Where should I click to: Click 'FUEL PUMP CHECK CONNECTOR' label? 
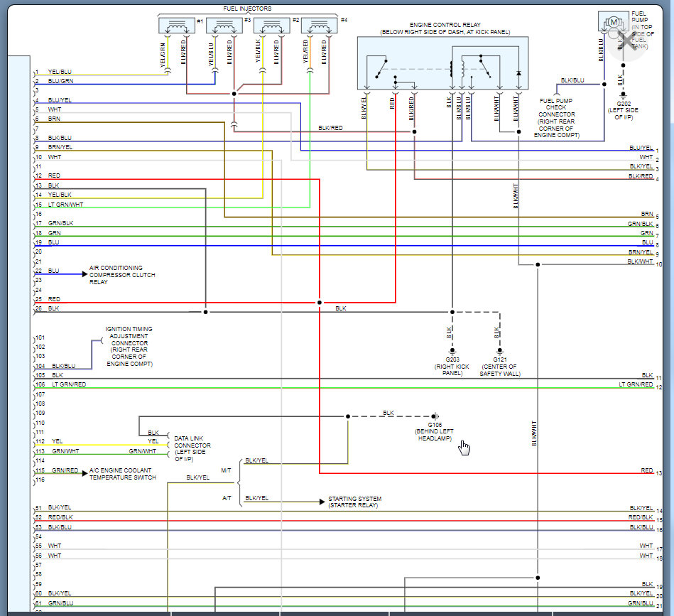tap(557, 118)
